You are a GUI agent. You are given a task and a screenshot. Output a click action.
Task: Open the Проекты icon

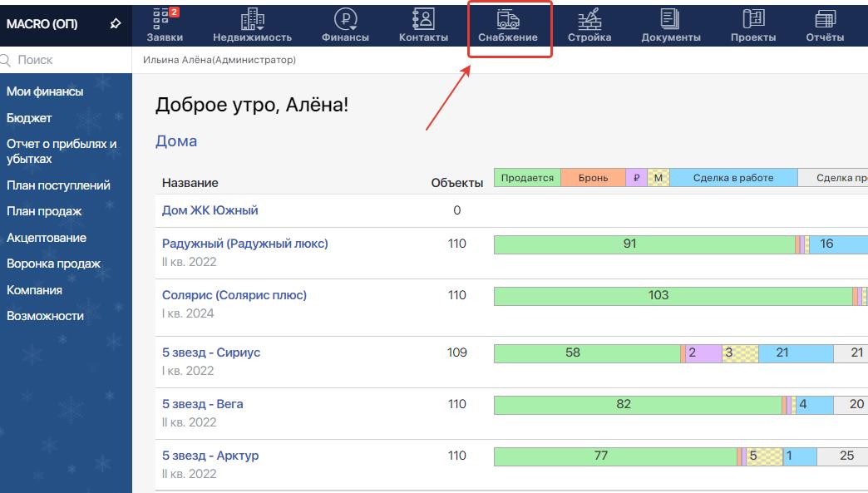click(753, 18)
